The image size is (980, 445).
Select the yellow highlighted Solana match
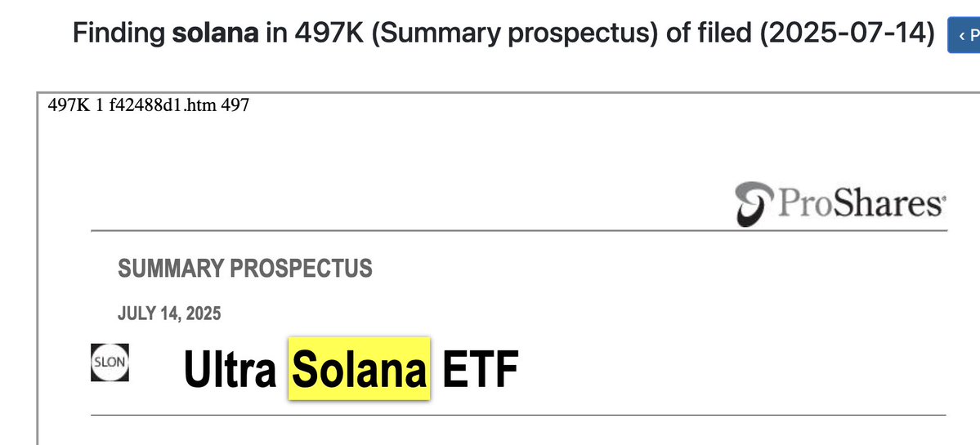(x=359, y=369)
